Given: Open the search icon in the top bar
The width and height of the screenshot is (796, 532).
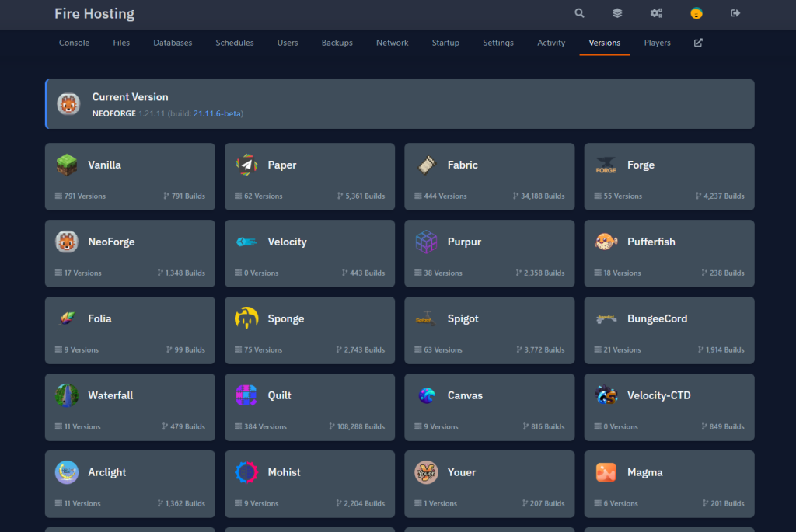Looking at the screenshot, I should pos(579,13).
